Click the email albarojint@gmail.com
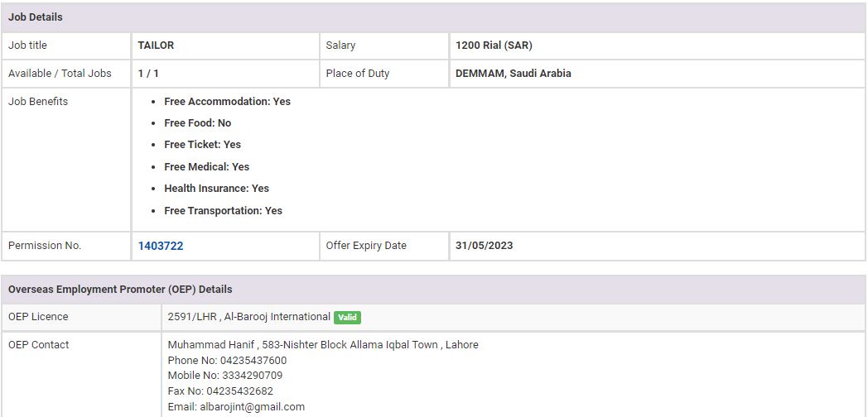The image size is (868, 417). pyautogui.click(x=252, y=407)
